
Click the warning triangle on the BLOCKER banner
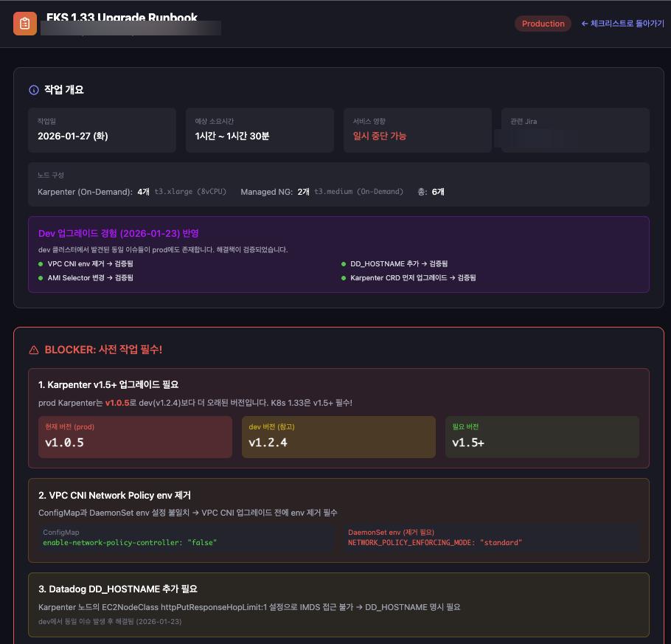(34, 350)
